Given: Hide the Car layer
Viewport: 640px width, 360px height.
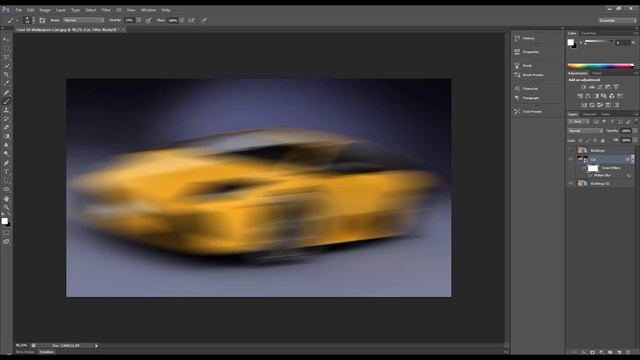Looking at the screenshot, I should (571, 160).
